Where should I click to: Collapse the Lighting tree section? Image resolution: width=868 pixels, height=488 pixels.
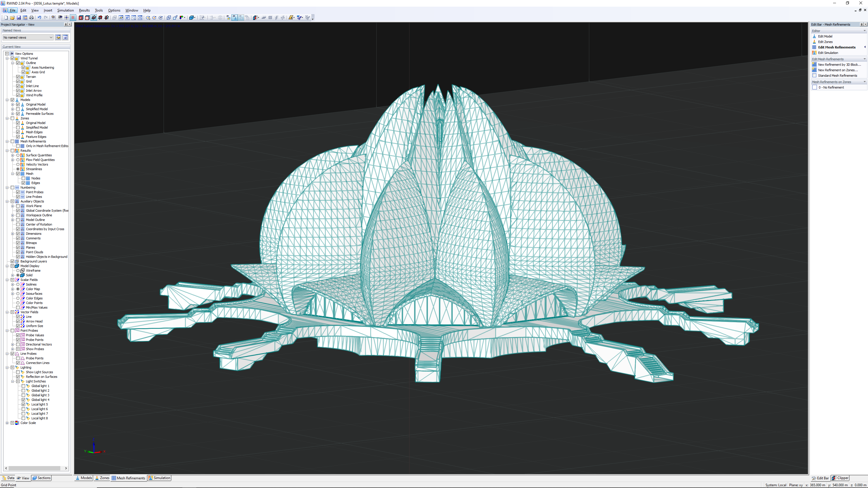coord(8,367)
